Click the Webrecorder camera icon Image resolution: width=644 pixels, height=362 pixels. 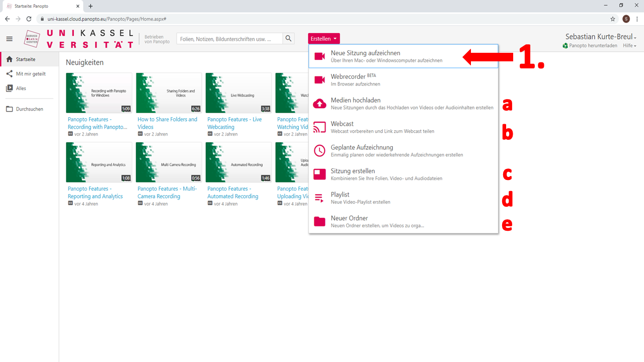click(x=319, y=80)
